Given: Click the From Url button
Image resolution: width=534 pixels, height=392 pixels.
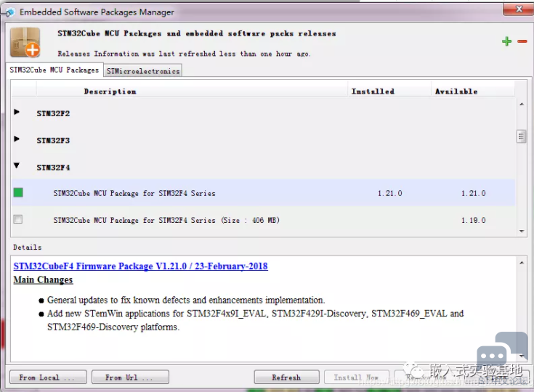Looking at the screenshot, I should [130, 377].
